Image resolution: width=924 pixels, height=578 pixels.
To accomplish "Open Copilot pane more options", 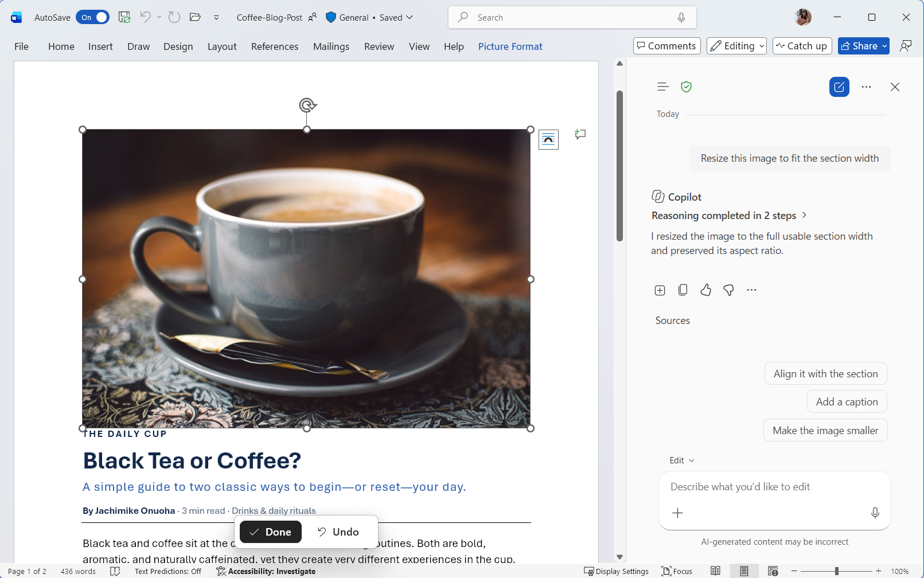I will click(x=866, y=87).
